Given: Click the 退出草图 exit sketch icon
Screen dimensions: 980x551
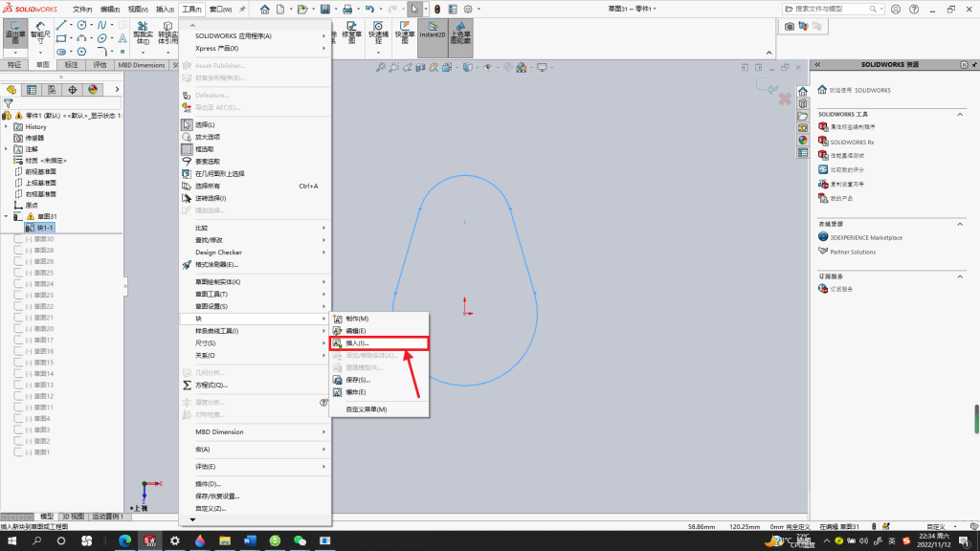Looking at the screenshot, I should coord(14,33).
